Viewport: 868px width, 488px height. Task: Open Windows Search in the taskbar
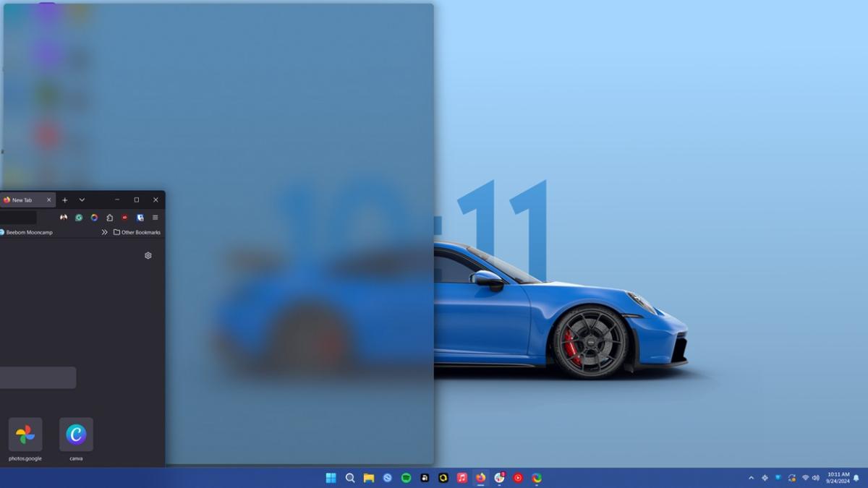coord(349,477)
